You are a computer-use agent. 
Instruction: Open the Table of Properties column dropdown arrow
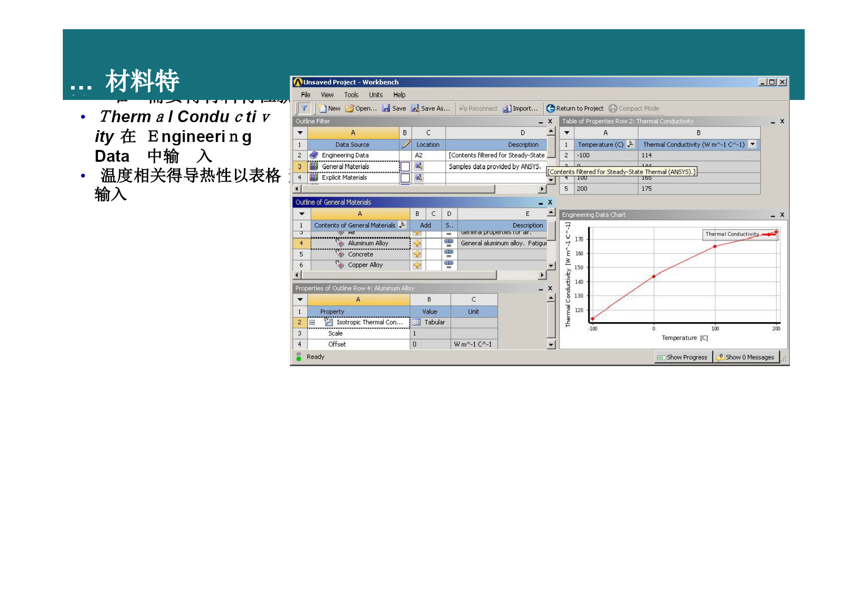pos(567,133)
